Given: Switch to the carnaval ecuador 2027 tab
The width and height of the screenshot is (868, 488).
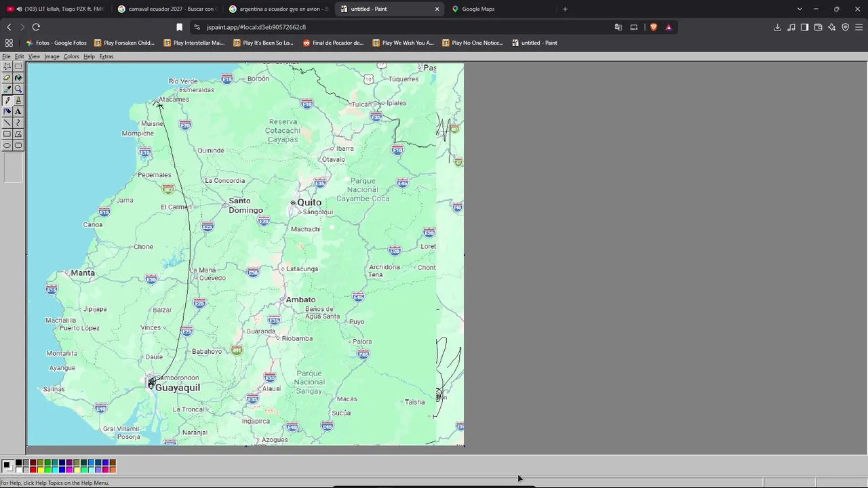Looking at the screenshot, I should click(166, 9).
